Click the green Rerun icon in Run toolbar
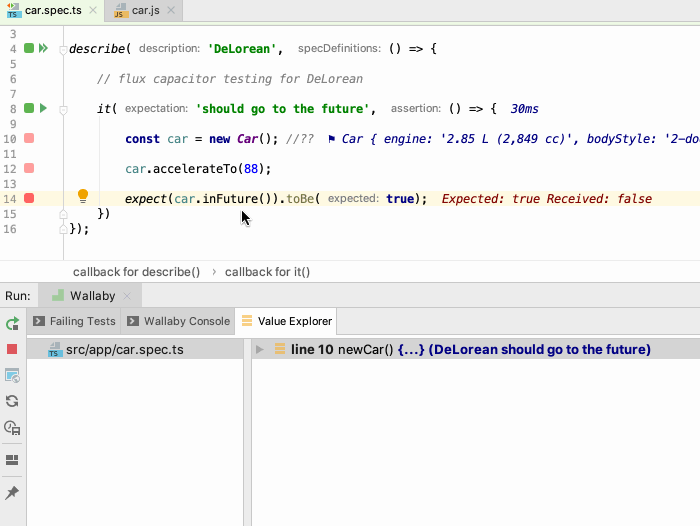 (12, 323)
